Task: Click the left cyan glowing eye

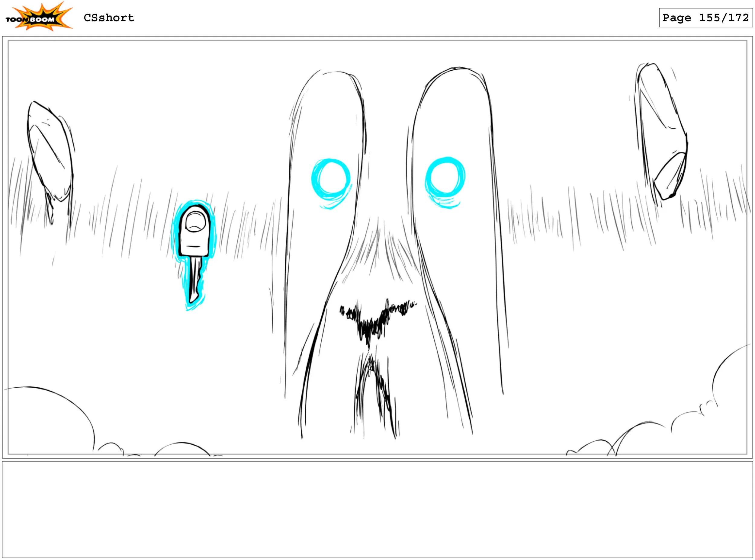Action: pos(331,179)
